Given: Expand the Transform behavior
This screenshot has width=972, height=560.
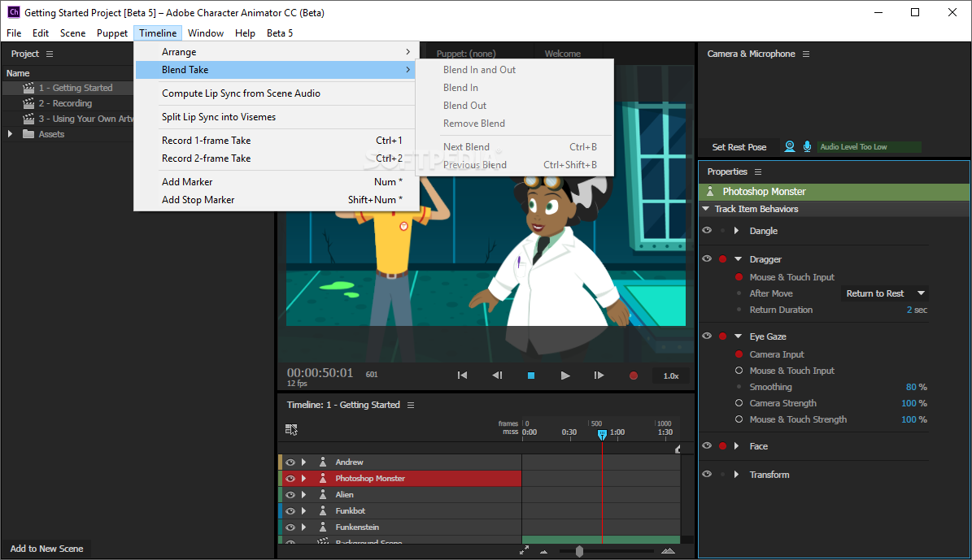Looking at the screenshot, I should tap(736, 475).
